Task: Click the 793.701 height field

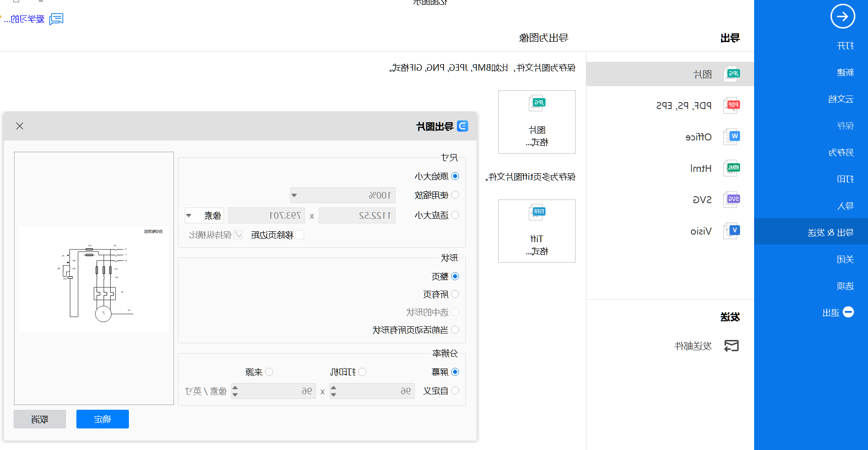Action: (x=267, y=215)
